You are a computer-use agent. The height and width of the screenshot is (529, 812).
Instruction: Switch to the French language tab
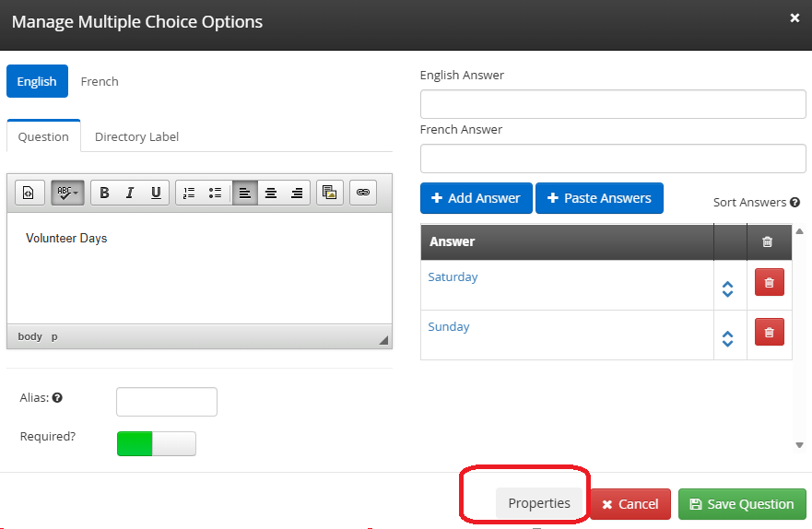pyautogui.click(x=100, y=81)
